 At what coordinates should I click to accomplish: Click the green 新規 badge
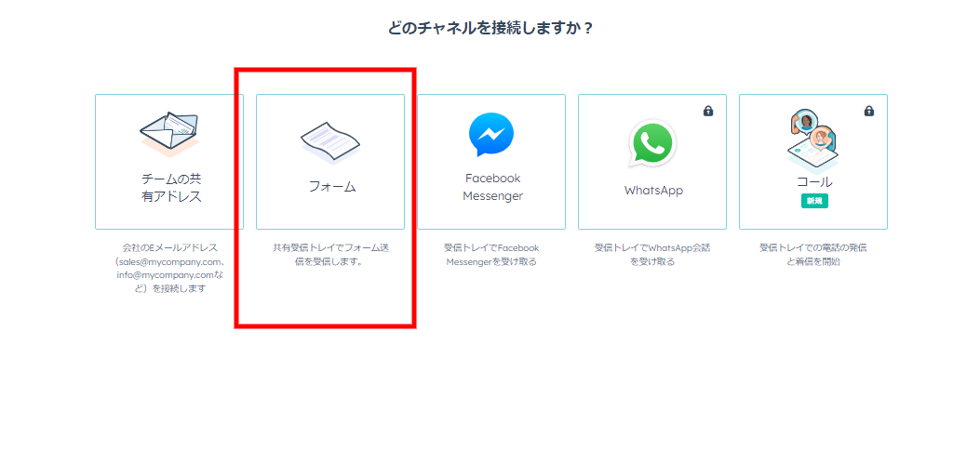[814, 201]
